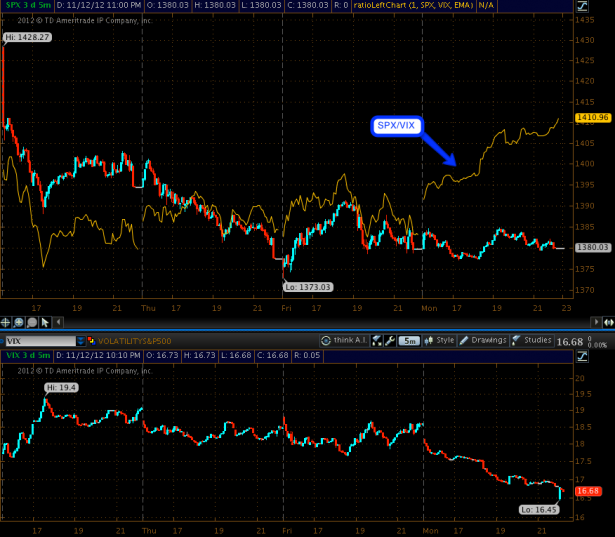Select the pointer cursor tool
615x537 pixels.
point(46,322)
